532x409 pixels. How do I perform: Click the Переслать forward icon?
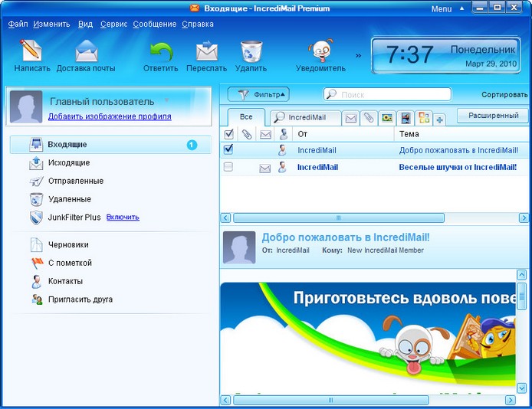coord(206,51)
